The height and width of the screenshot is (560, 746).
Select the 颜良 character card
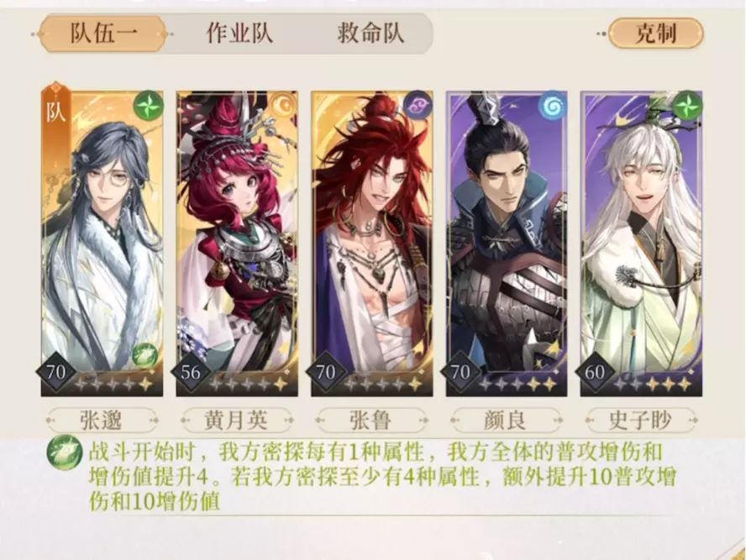pyautogui.click(x=507, y=243)
